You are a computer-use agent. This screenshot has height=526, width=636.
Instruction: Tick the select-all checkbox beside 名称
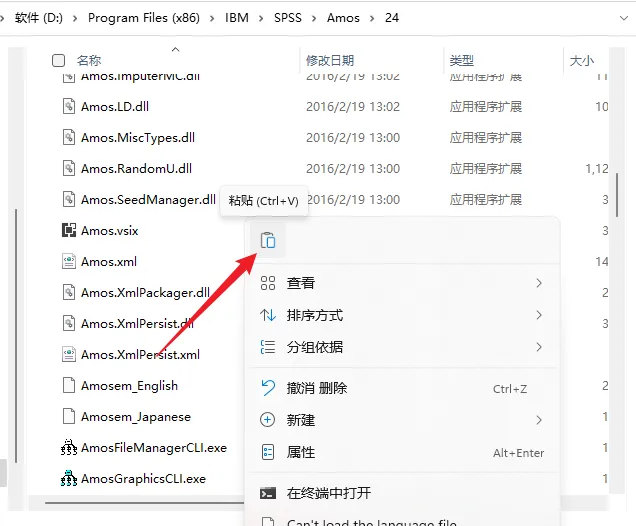click(x=58, y=60)
